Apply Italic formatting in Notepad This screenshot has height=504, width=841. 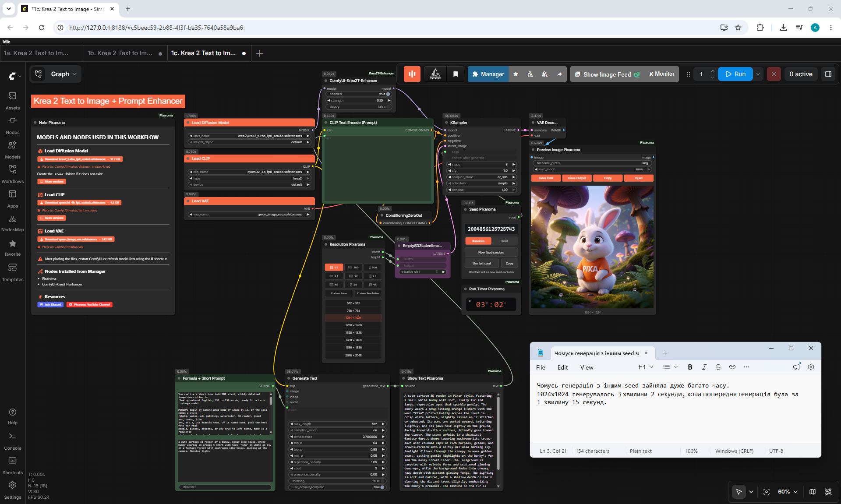pyautogui.click(x=704, y=367)
